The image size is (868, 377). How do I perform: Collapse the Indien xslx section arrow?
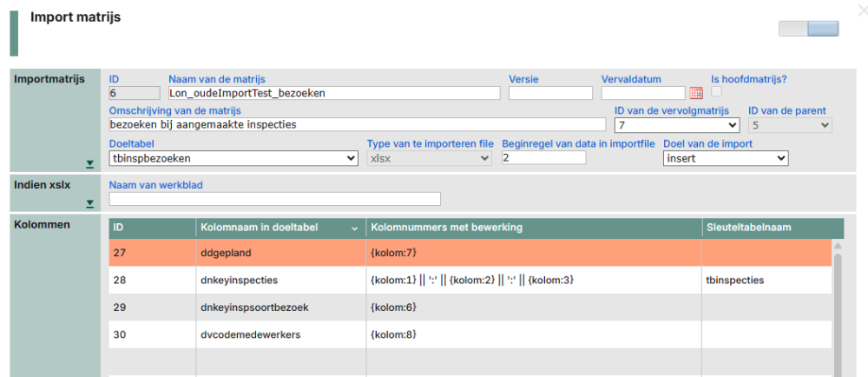tap(90, 204)
